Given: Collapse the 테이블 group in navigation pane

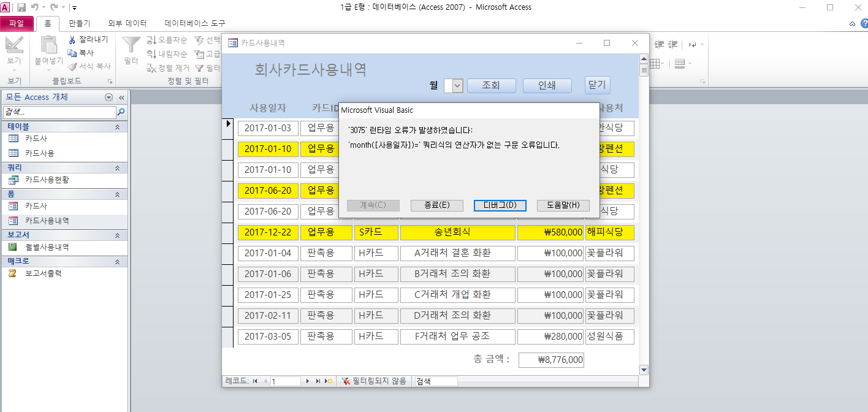Looking at the screenshot, I should 117,127.
